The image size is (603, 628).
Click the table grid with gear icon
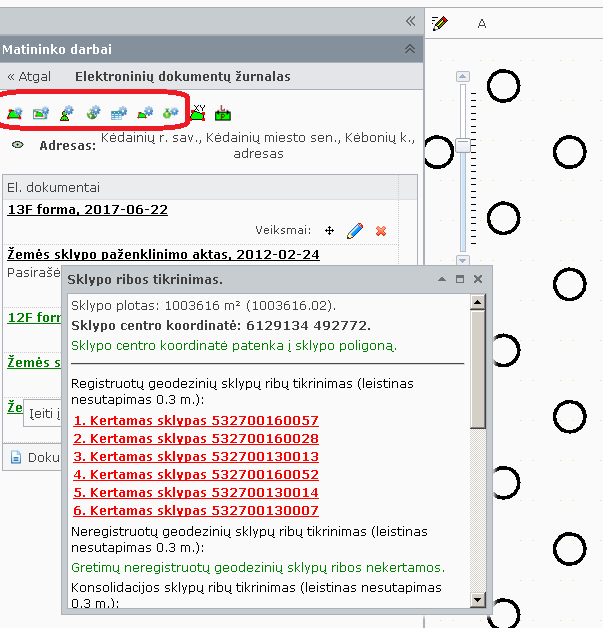[119, 113]
